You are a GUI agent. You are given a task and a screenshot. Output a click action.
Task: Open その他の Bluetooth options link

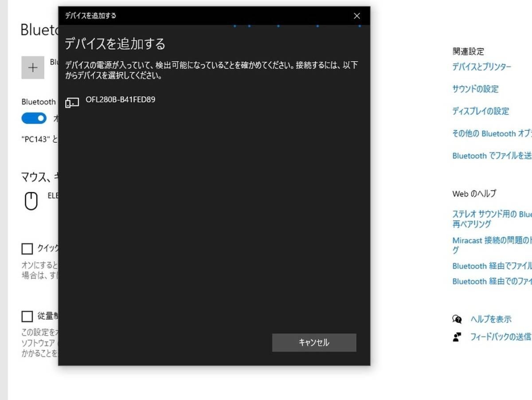click(492, 133)
